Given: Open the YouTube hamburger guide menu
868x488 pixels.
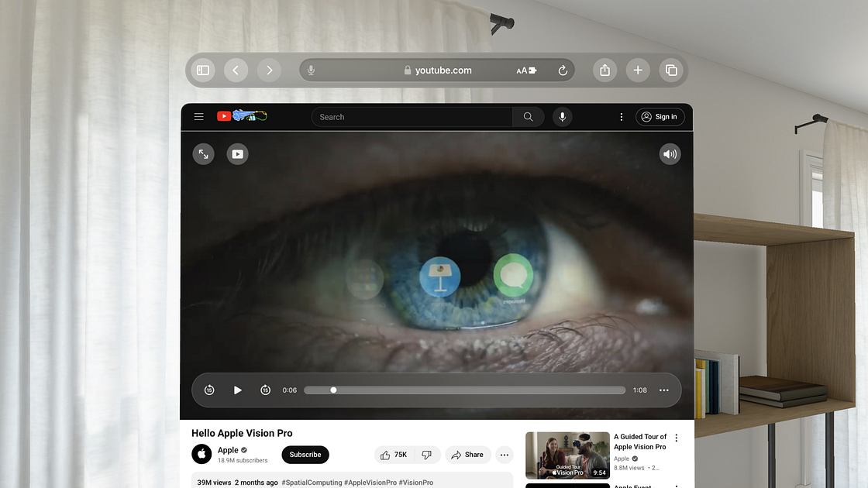Looking at the screenshot, I should pyautogui.click(x=198, y=116).
